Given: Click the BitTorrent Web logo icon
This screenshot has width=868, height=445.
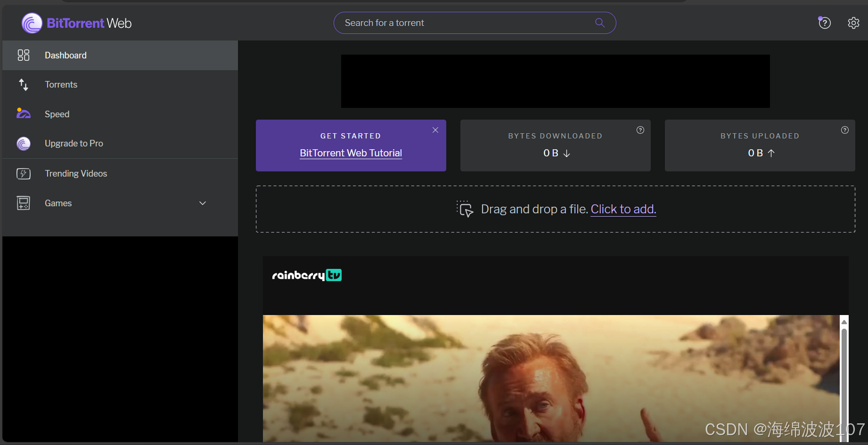Looking at the screenshot, I should pos(32,23).
